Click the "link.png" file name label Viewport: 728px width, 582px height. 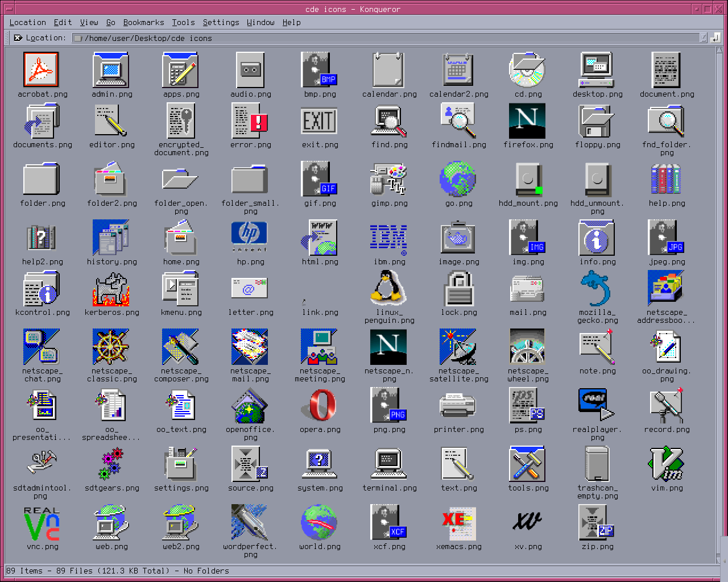tap(320, 313)
